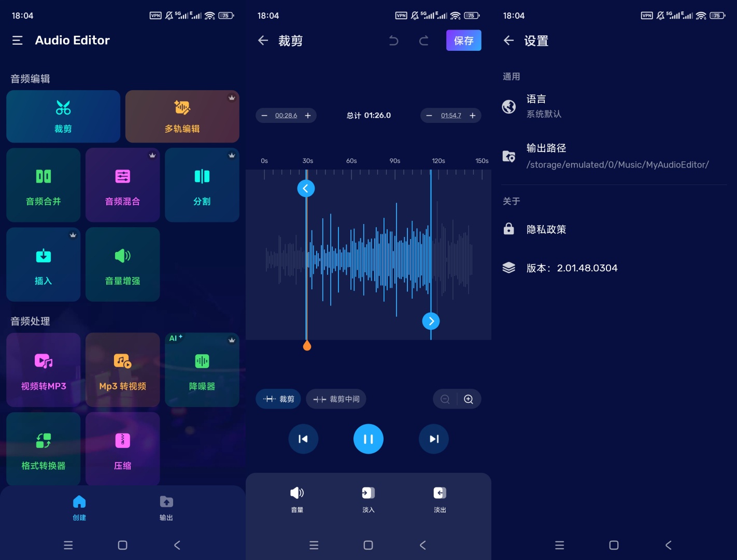The image size is (737, 560).
Task: Open the 格式转换器 format converter
Action: [43, 449]
